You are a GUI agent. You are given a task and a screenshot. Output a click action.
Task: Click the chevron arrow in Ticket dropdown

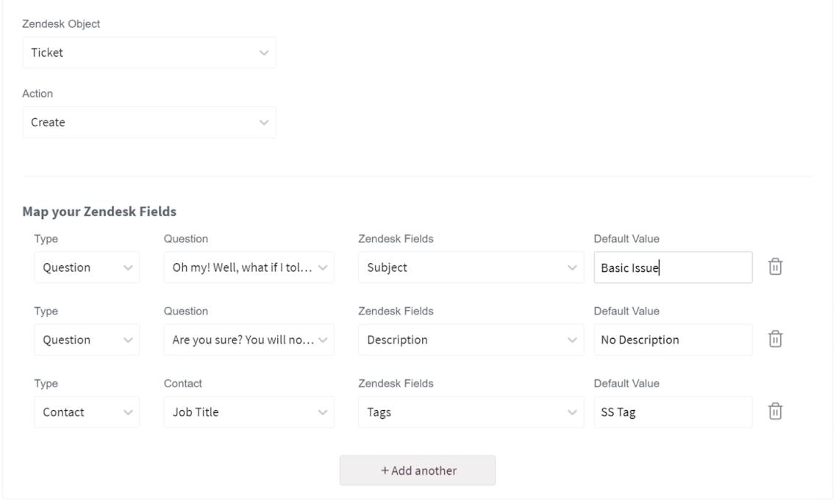coord(264,53)
